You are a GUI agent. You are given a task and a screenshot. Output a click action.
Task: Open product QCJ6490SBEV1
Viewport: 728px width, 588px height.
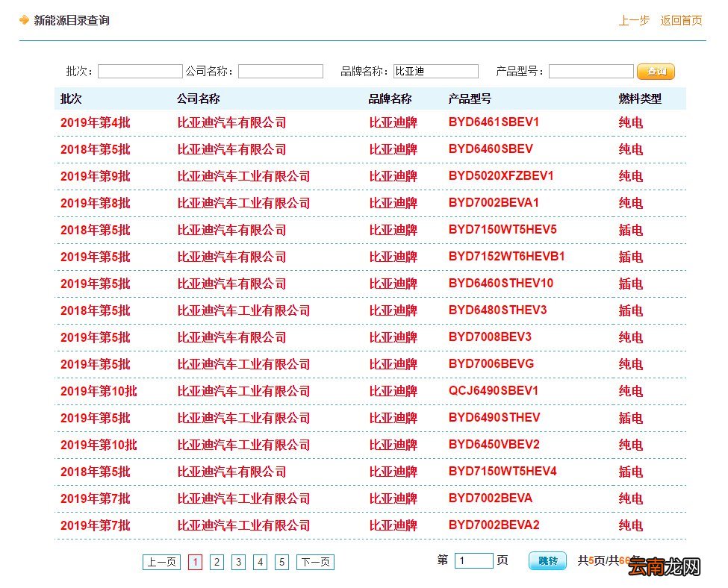[493, 391]
